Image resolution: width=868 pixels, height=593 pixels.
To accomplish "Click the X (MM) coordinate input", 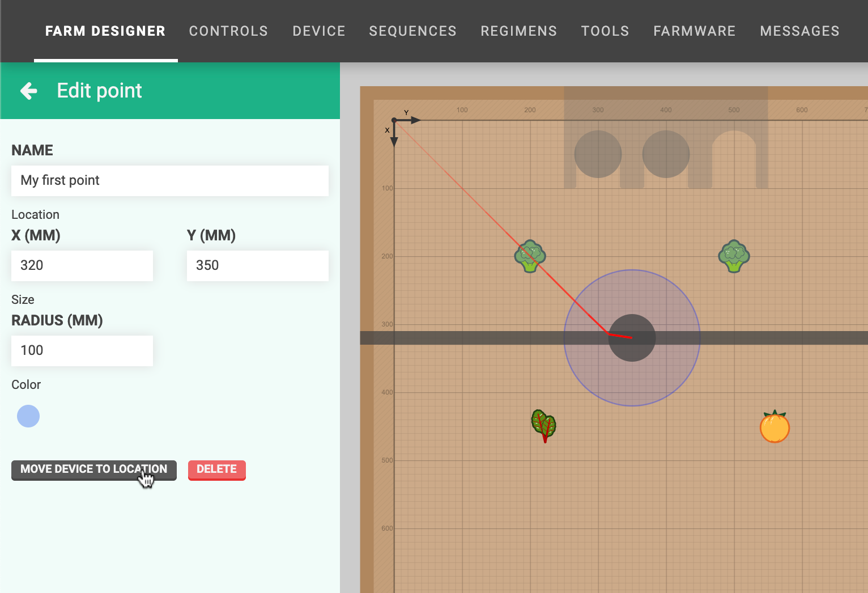I will pos(82,266).
